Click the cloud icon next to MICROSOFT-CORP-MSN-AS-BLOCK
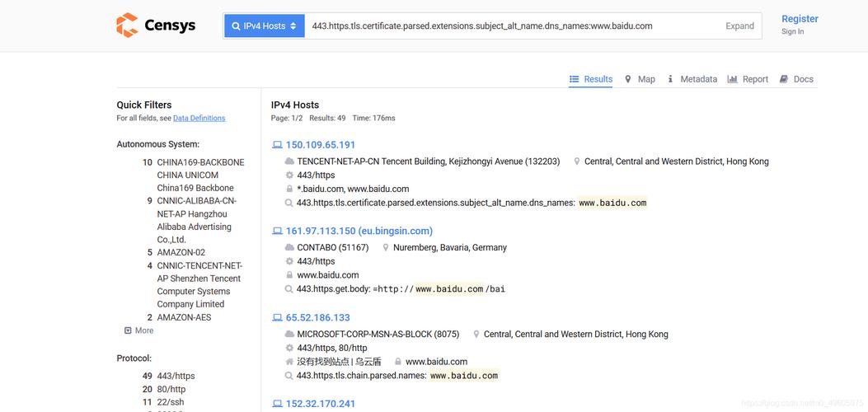The width and height of the screenshot is (868, 412). pyautogui.click(x=289, y=334)
